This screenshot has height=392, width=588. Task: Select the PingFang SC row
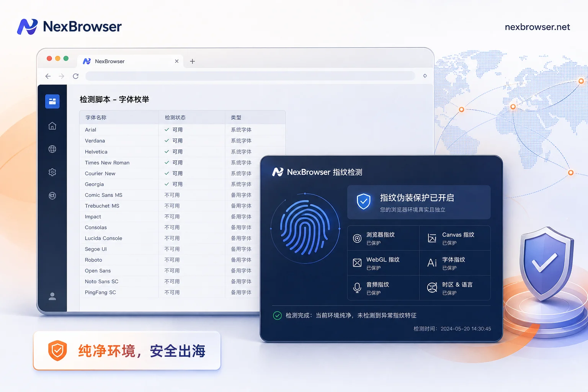click(x=170, y=292)
